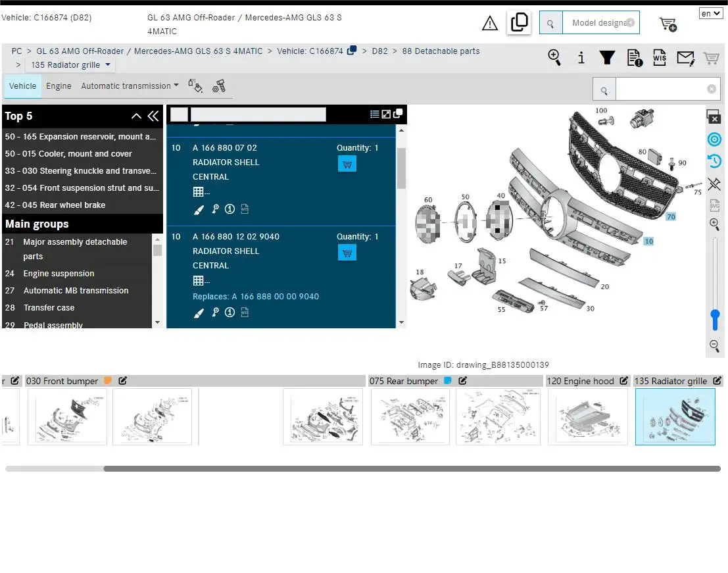Click the Model designation search field
The width and height of the screenshot is (728, 573).
point(600,23)
